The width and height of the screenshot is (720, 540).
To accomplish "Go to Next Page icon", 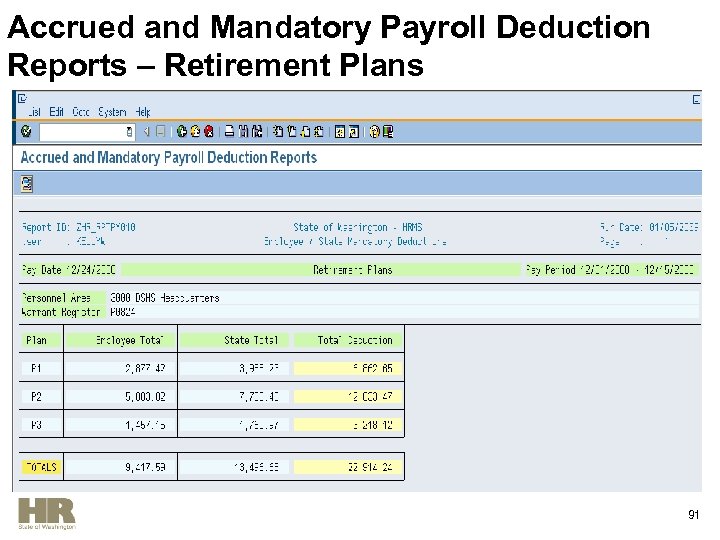I will coord(305,132).
